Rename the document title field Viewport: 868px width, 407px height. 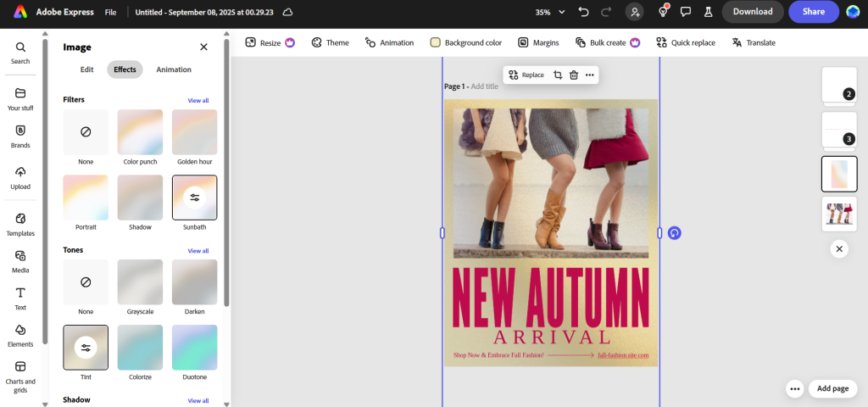pyautogui.click(x=204, y=12)
